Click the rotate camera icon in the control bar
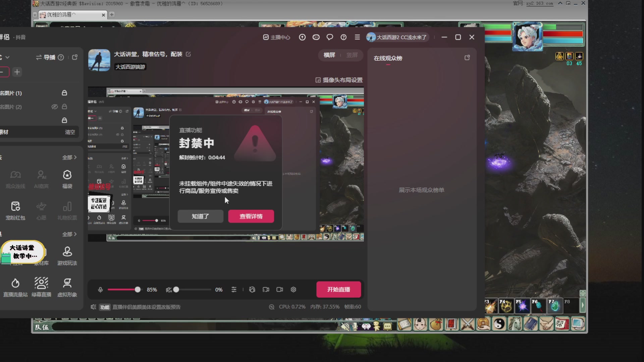The image size is (644, 362). 252,290
